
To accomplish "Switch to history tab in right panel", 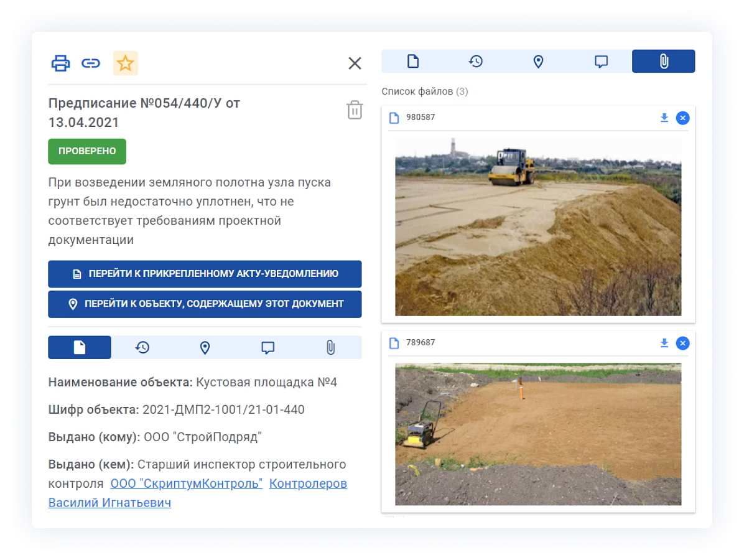I will pyautogui.click(x=475, y=61).
